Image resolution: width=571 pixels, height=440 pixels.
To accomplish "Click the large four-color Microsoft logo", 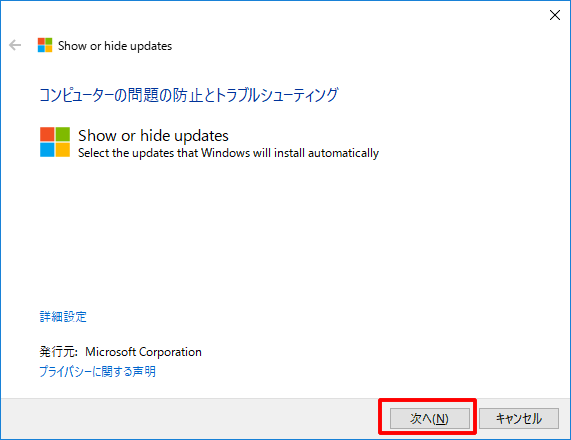I will pos(55,142).
